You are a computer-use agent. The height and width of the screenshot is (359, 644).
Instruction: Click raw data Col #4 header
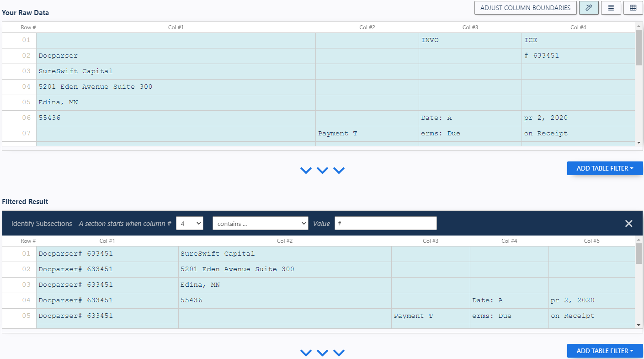[x=578, y=27]
